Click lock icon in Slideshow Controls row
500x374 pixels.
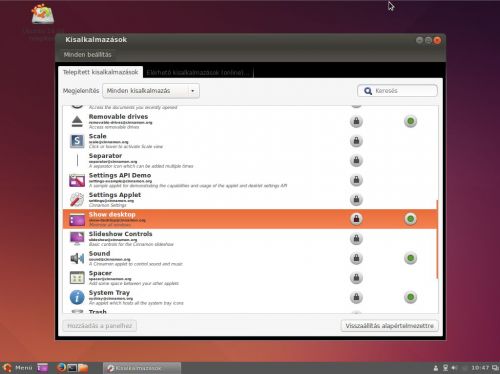pyautogui.click(x=356, y=239)
